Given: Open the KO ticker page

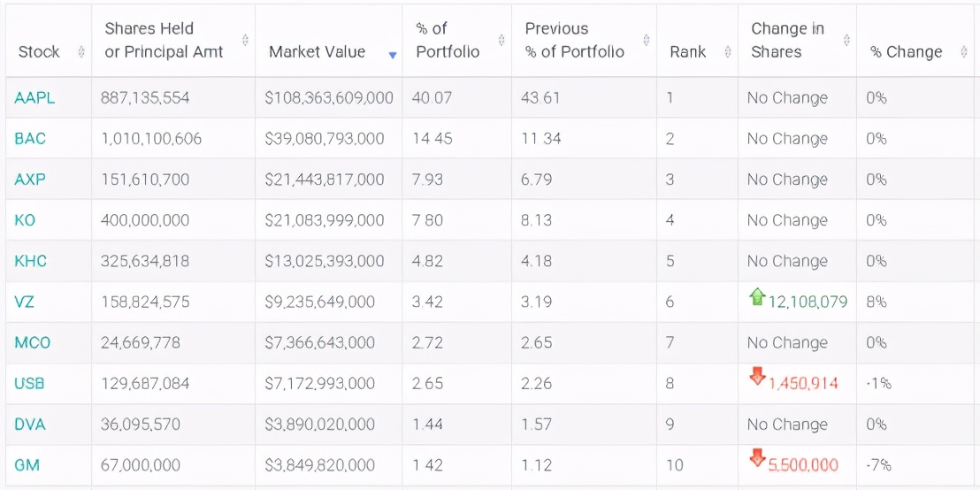Looking at the screenshot, I should point(25,220).
